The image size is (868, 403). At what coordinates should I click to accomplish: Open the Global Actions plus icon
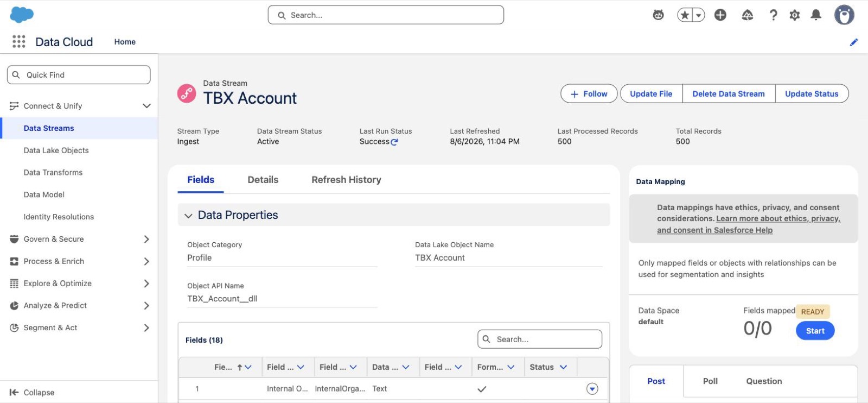coord(720,15)
